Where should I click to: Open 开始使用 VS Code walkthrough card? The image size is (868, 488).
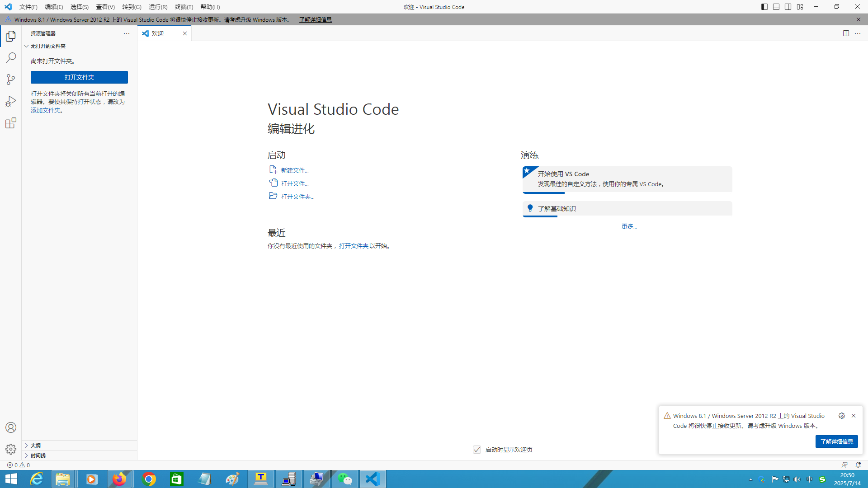point(627,179)
